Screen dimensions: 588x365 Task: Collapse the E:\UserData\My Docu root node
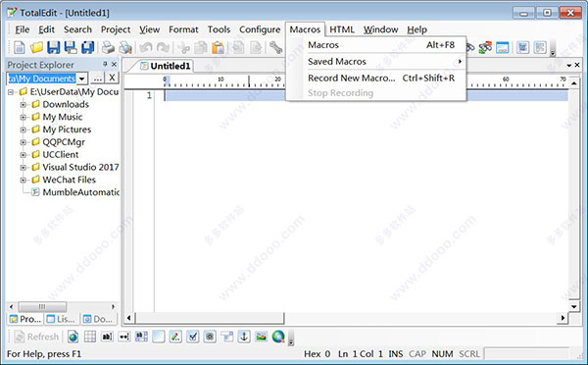[11, 92]
